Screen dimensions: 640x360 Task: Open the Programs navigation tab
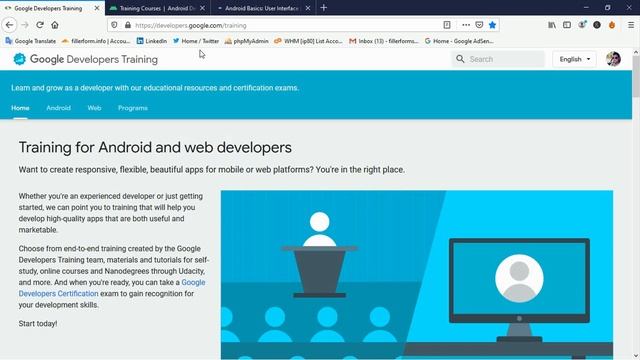pyautogui.click(x=133, y=108)
